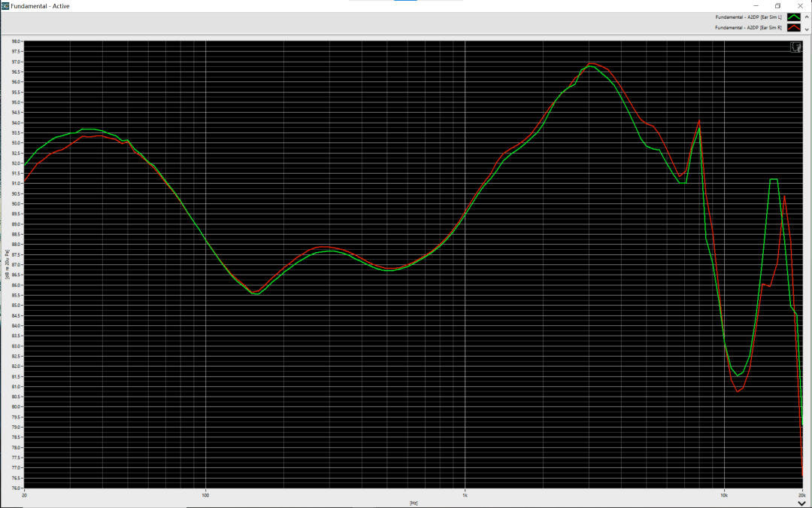Click the 1k frequency axis label
The height and width of the screenshot is (508, 812).
coord(465,495)
